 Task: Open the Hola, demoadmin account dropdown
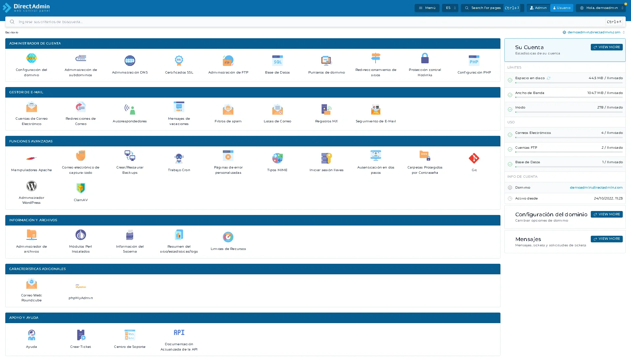pos(601,8)
